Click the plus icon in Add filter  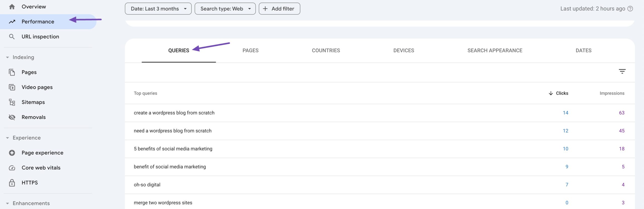pos(265,9)
